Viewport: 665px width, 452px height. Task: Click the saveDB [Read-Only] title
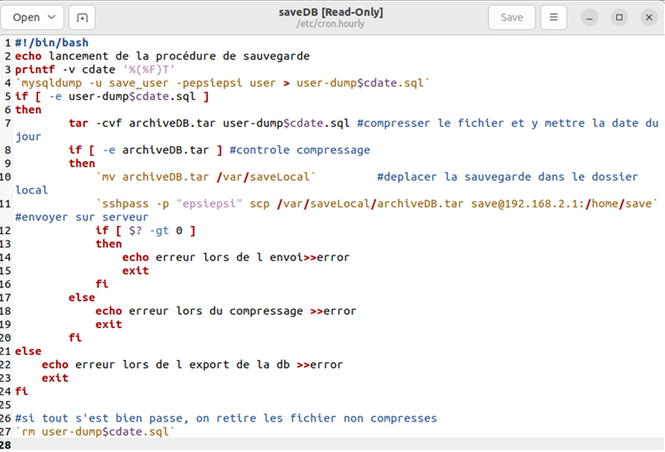[x=331, y=12]
